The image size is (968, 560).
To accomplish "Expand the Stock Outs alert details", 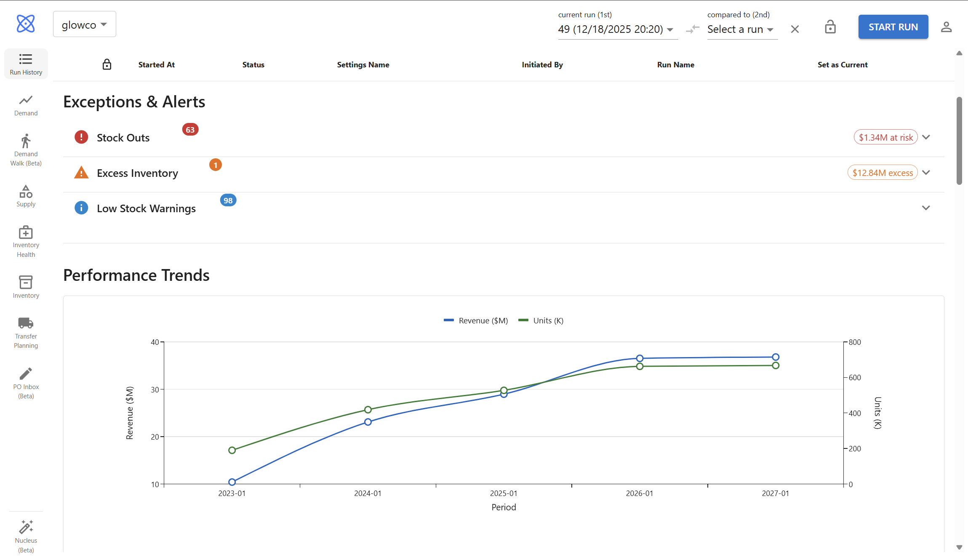I will (x=926, y=137).
